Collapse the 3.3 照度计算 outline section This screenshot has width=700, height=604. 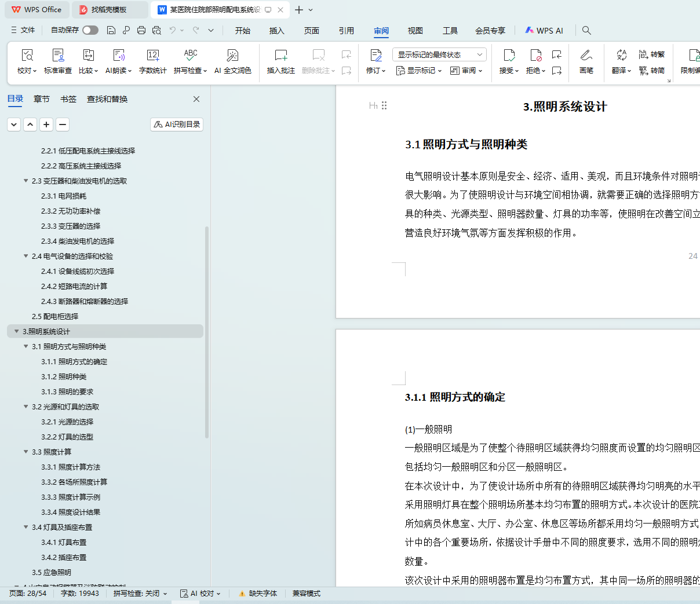coord(25,452)
